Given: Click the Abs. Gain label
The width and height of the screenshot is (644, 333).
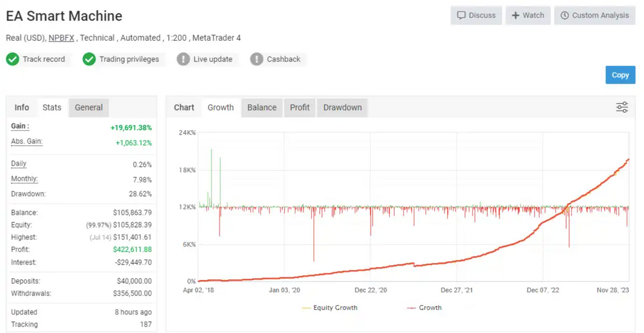Looking at the screenshot, I should [27, 142].
